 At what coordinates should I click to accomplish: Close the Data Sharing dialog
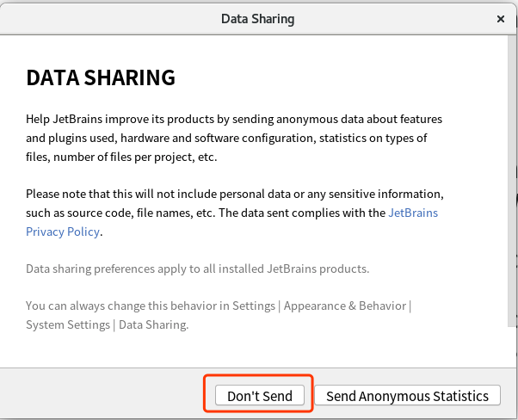pos(501,19)
